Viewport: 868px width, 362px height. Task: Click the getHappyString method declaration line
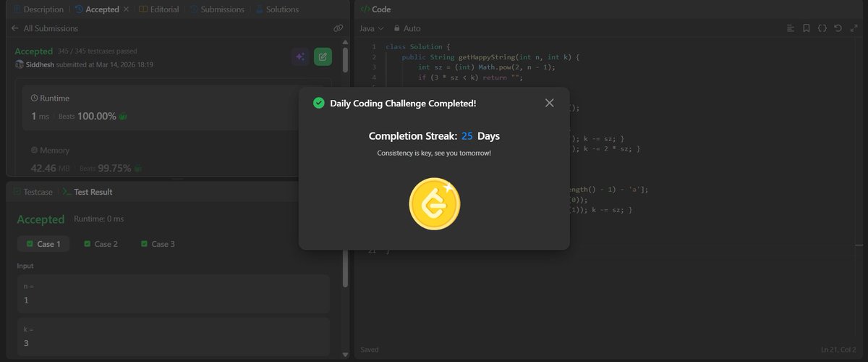tap(490, 57)
